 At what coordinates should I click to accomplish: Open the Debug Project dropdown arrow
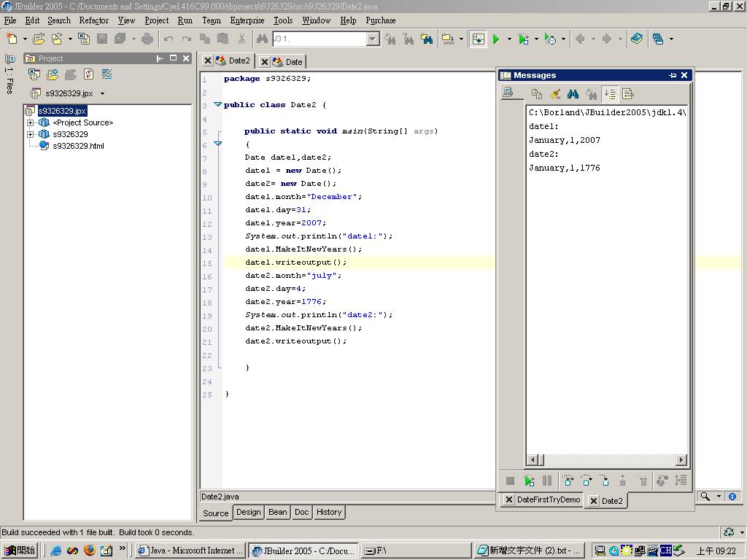(x=536, y=39)
